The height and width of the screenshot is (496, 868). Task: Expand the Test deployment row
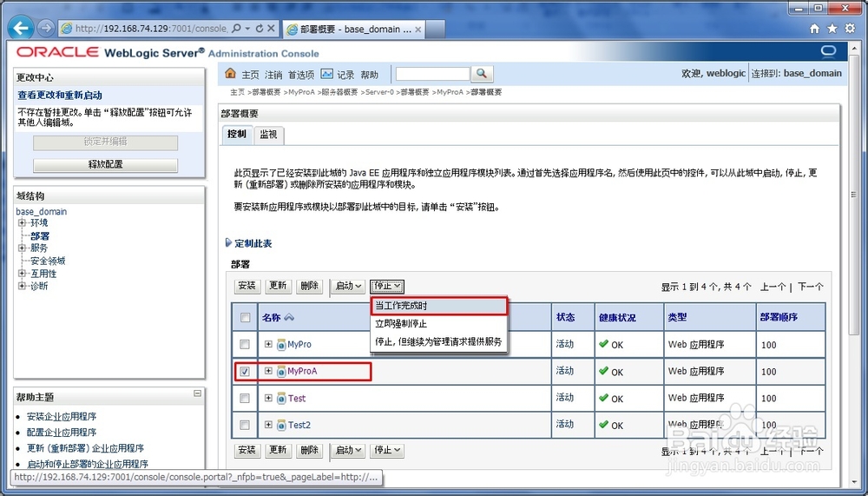pyautogui.click(x=268, y=398)
